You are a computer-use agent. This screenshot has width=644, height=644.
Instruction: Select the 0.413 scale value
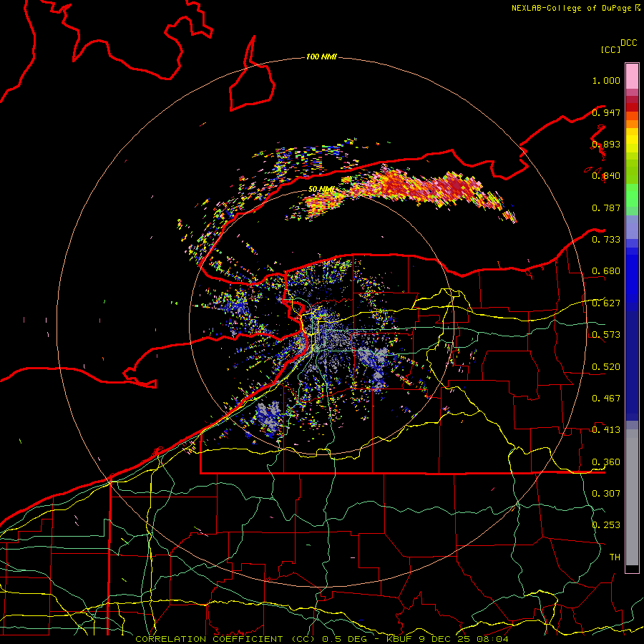tap(606, 430)
